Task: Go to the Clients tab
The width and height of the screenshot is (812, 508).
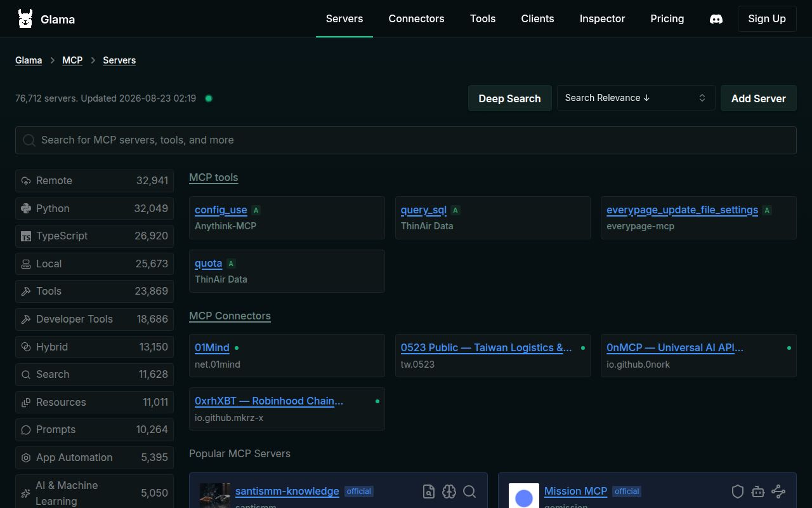Action: 537,19
